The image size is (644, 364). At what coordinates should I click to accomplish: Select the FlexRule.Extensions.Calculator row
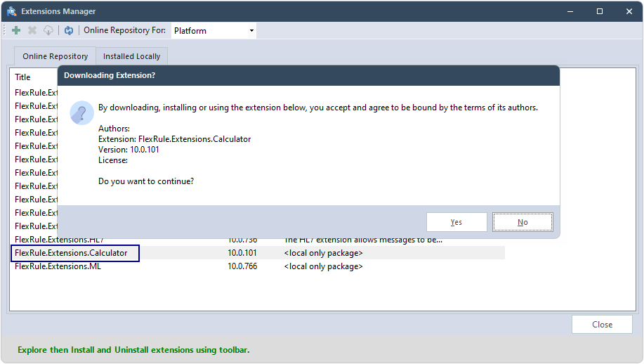pyautogui.click(x=258, y=253)
